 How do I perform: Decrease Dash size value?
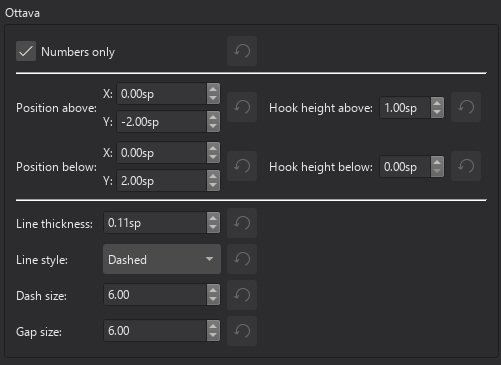[x=213, y=300]
